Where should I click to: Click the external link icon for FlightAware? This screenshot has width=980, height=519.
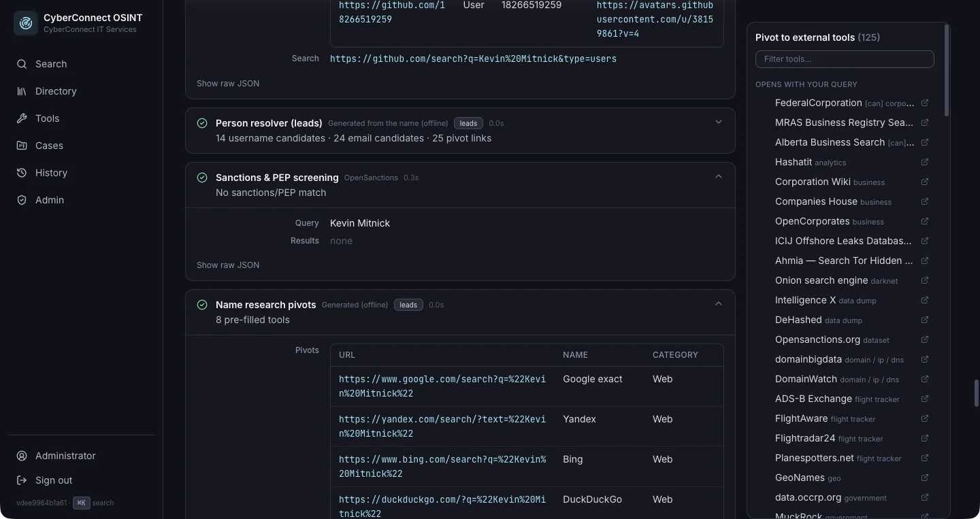pos(925,419)
